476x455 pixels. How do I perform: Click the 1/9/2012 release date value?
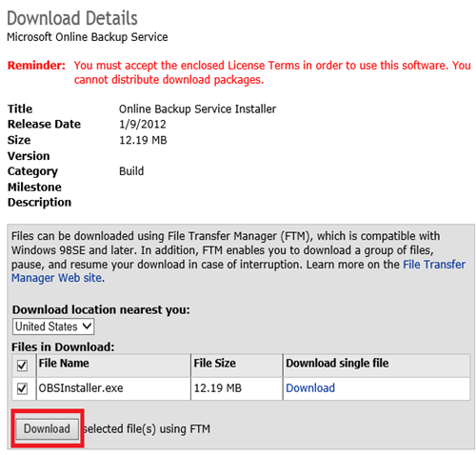tap(143, 124)
